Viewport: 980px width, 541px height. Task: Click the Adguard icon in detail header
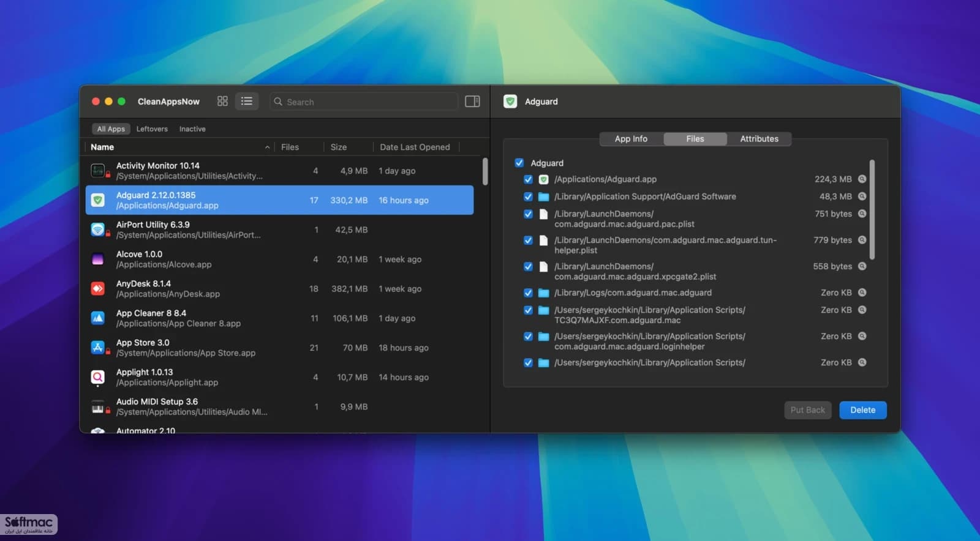(510, 102)
